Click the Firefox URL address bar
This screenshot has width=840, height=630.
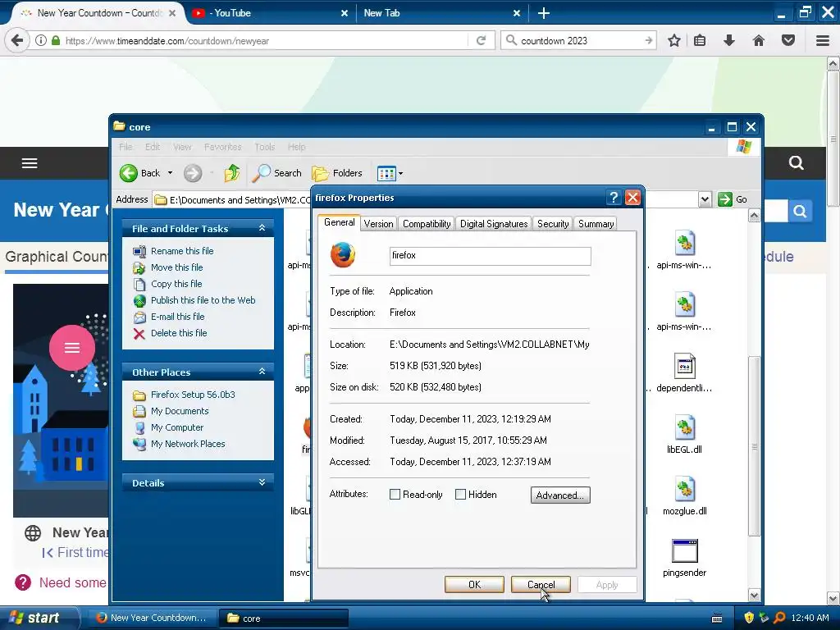pos(262,41)
